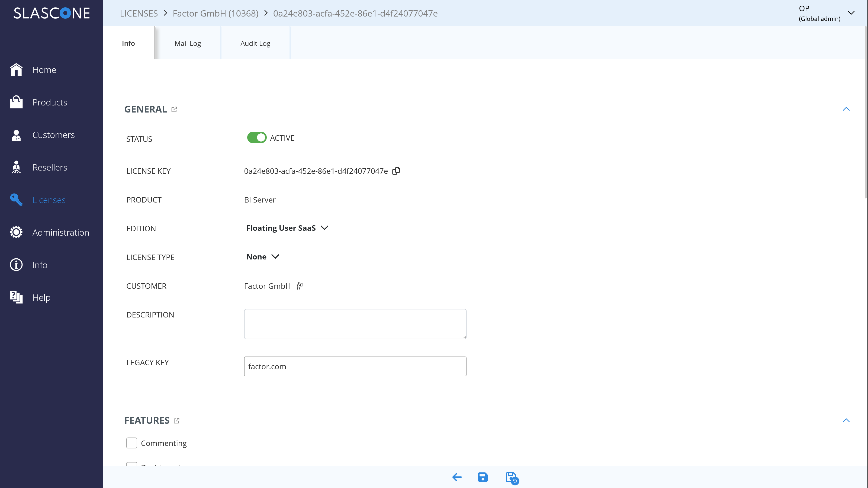Open the Info circle icon in sidebar
This screenshot has width=868, height=488.
(x=16, y=265)
